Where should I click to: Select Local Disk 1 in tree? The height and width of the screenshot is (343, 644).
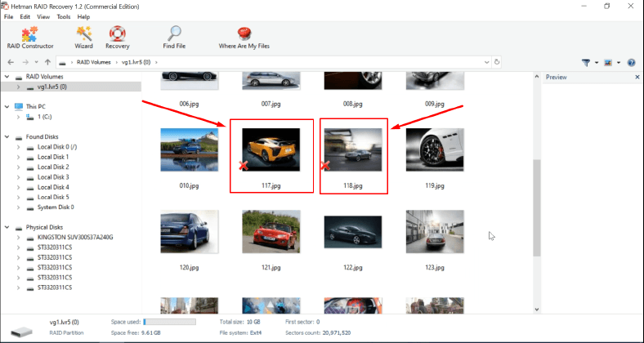coord(53,157)
